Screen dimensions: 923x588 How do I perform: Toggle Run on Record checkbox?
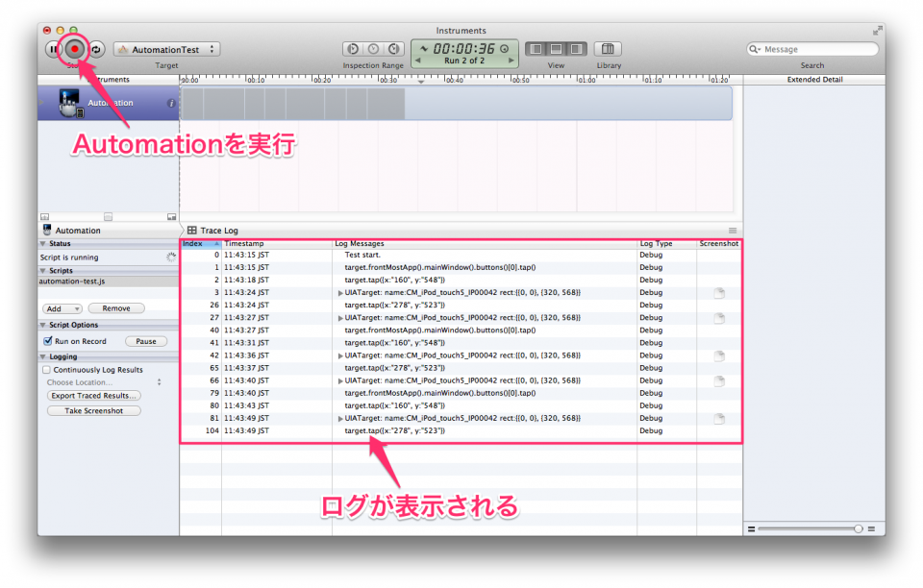(48, 341)
